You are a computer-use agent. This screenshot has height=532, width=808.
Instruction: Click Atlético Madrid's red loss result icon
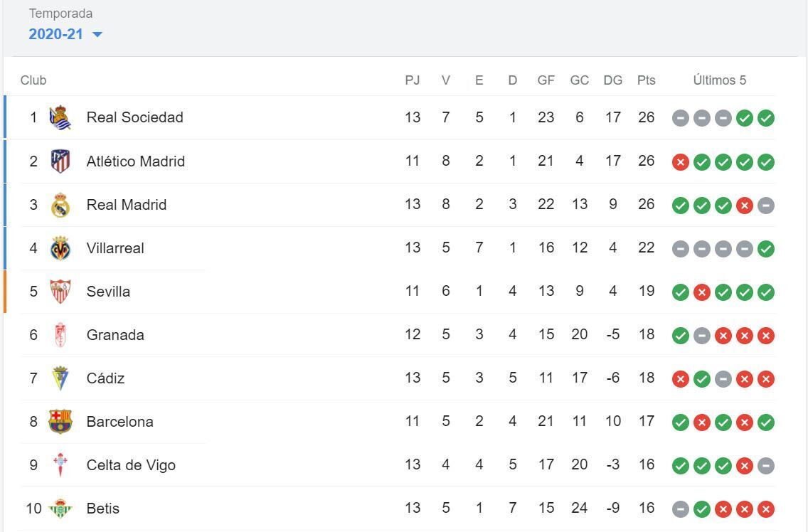click(681, 162)
